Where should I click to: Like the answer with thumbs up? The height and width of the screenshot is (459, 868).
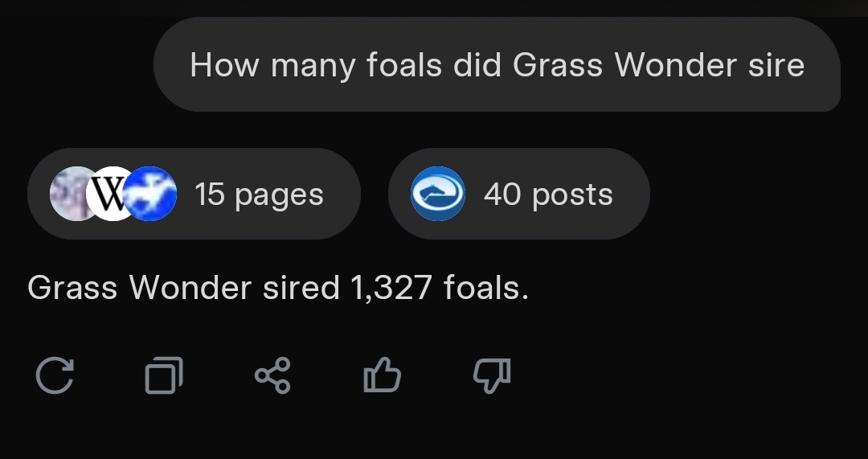click(x=382, y=375)
